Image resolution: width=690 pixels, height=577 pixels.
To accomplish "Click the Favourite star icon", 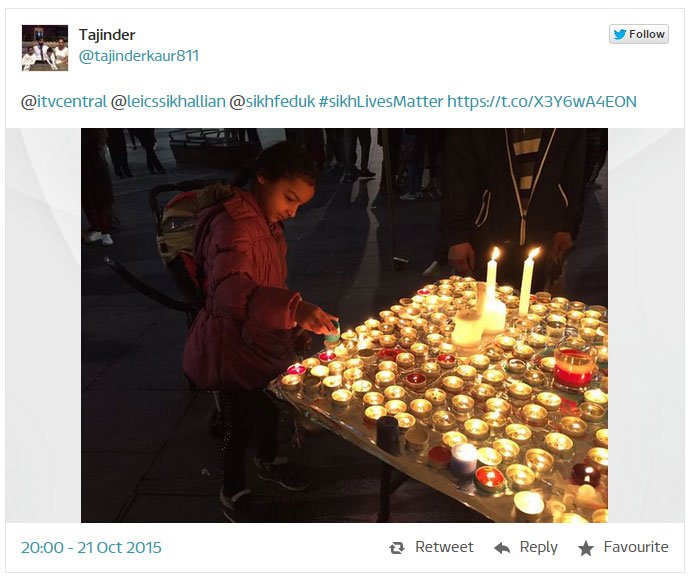I will 586,548.
